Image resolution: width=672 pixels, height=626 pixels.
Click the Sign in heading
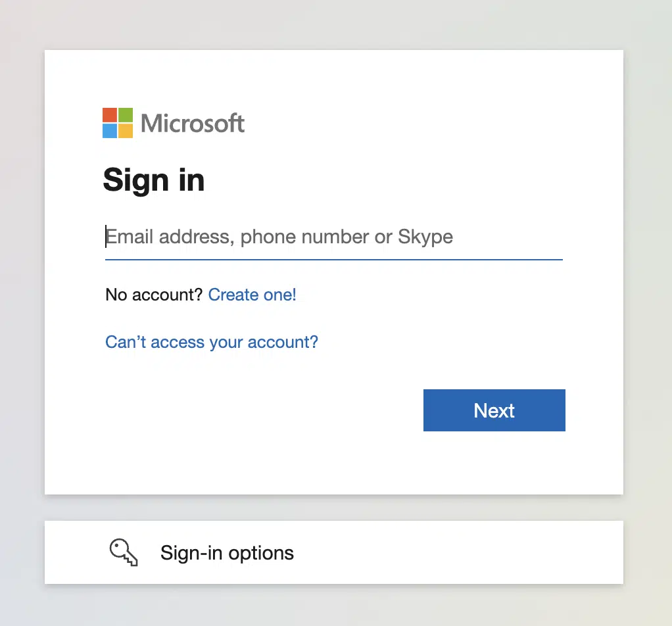point(153,180)
